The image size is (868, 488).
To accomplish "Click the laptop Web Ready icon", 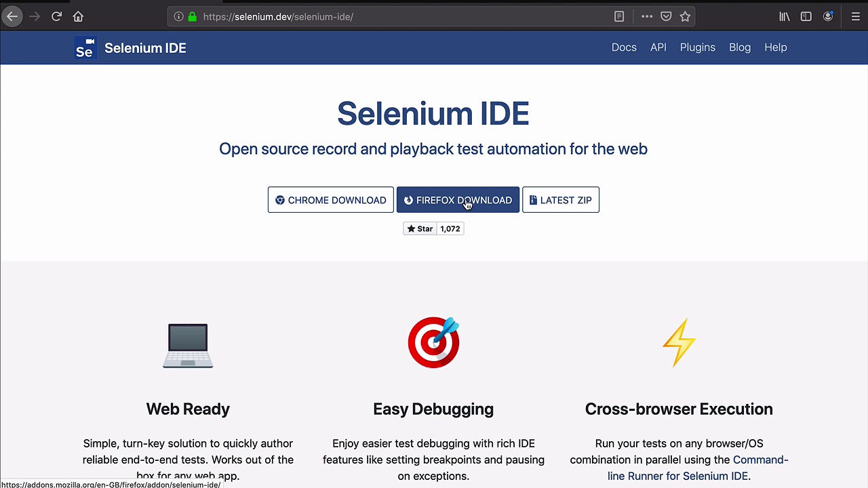I will [188, 346].
